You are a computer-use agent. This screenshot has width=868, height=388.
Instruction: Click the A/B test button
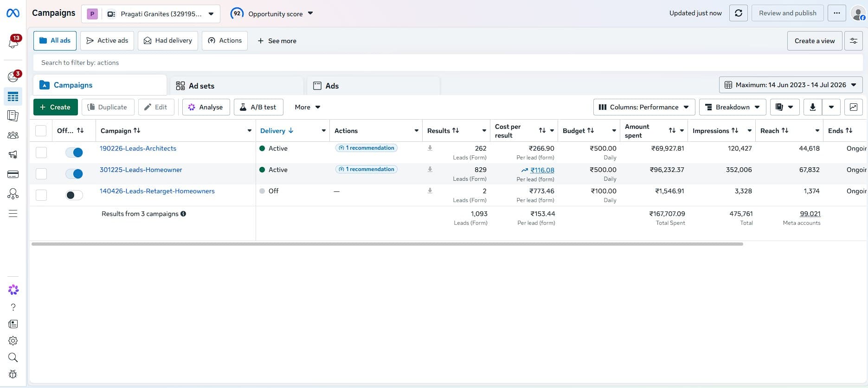tap(258, 107)
